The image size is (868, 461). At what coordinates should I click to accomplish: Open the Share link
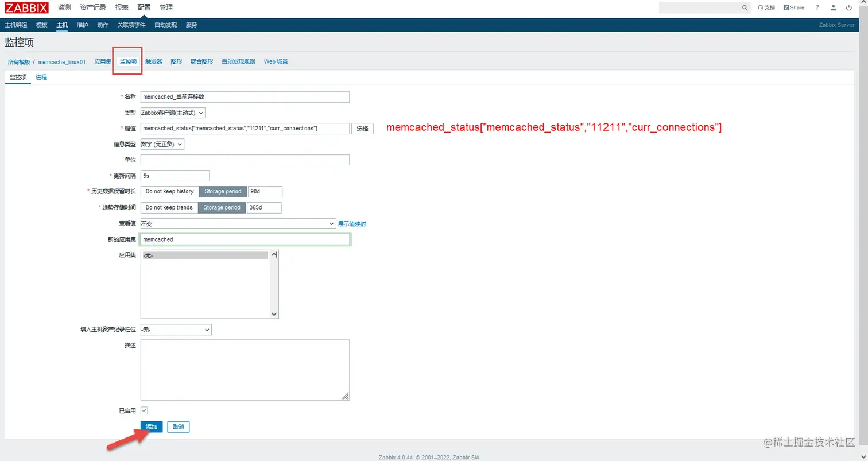pyautogui.click(x=794, y=7)
